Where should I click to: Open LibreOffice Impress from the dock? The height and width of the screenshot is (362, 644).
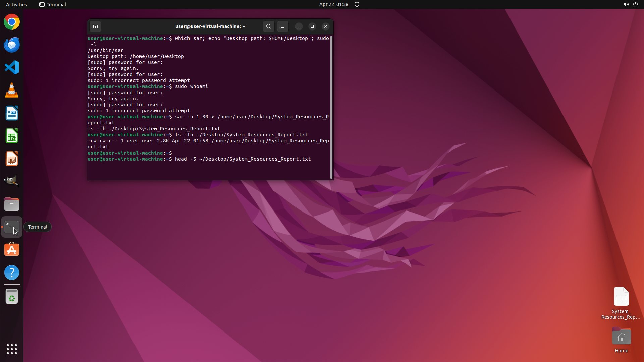coord(12,159)
